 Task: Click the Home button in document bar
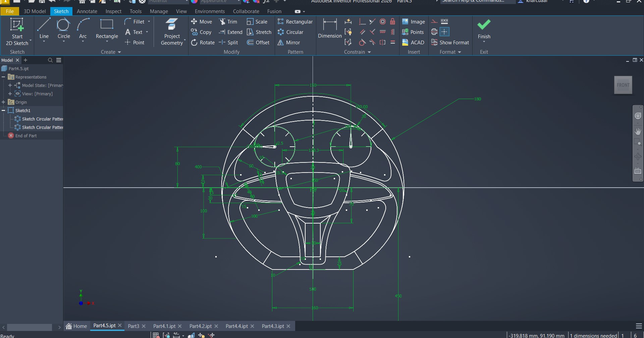coord(76,326)
